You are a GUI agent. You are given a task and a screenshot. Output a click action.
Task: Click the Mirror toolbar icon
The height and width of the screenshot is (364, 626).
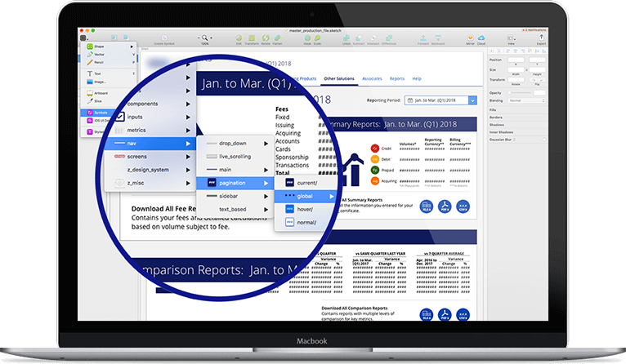click(469, 38)
